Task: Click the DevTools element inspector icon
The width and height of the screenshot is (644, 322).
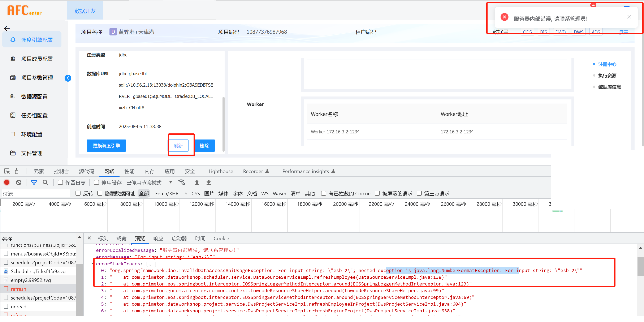Action: pos(7,171)
